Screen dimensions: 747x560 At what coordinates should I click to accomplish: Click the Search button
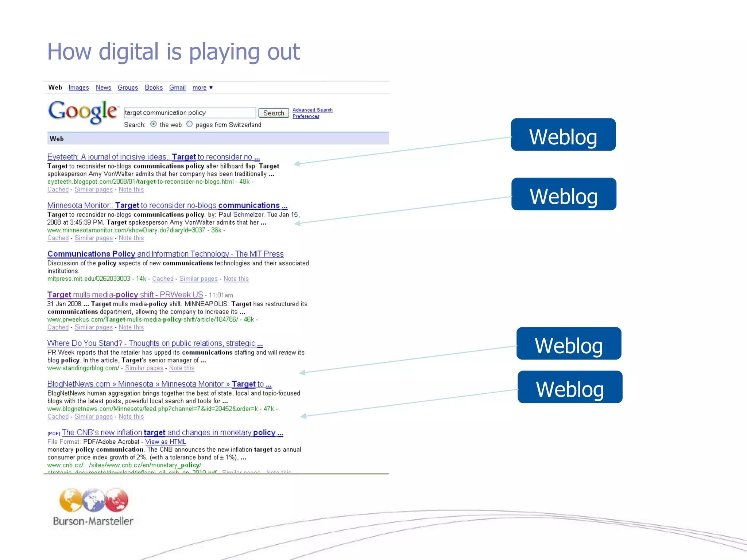pos(274,113)
